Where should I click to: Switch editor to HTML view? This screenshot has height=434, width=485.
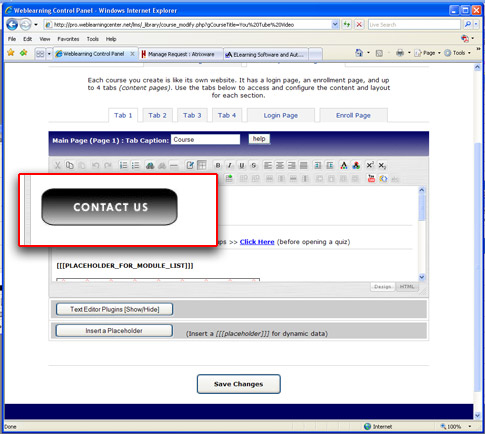point(407,287)
